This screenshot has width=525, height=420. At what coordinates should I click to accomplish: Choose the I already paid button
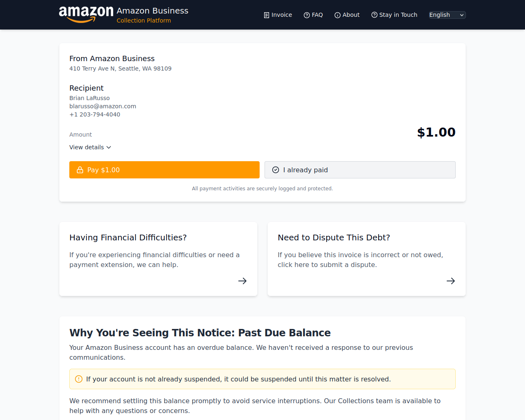(x=360, y=170)
